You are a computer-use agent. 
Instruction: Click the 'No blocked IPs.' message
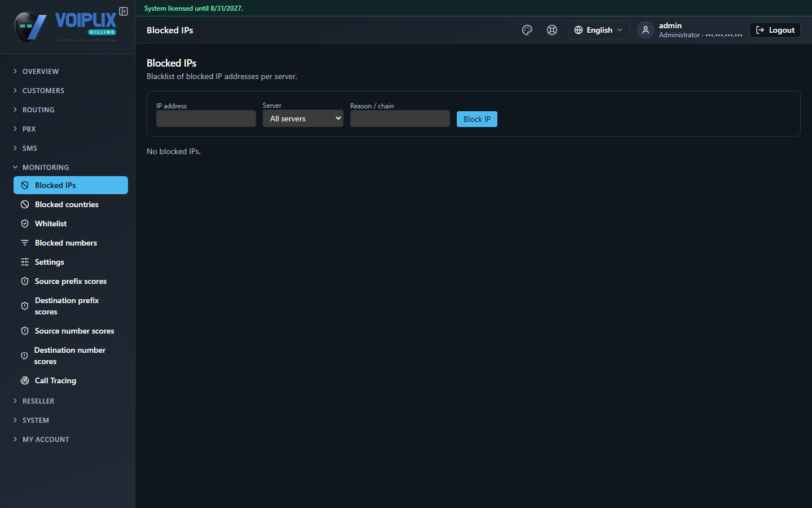tap(174, 151)
